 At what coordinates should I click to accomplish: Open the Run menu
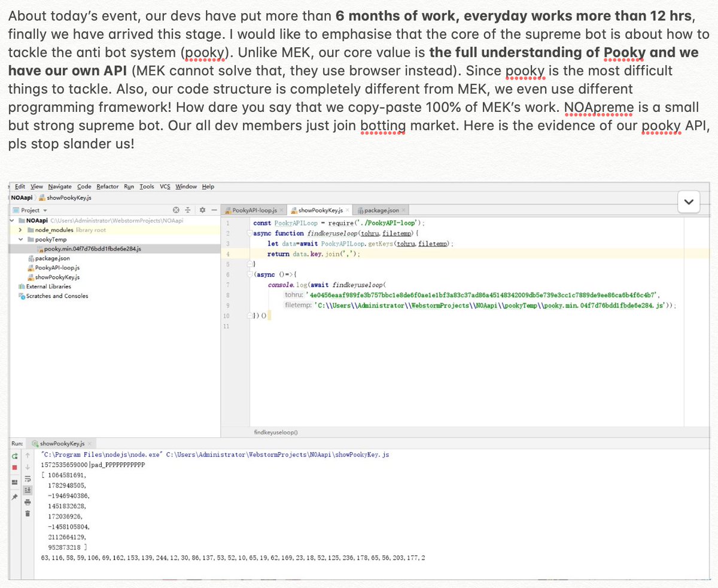tap(129, 187)
